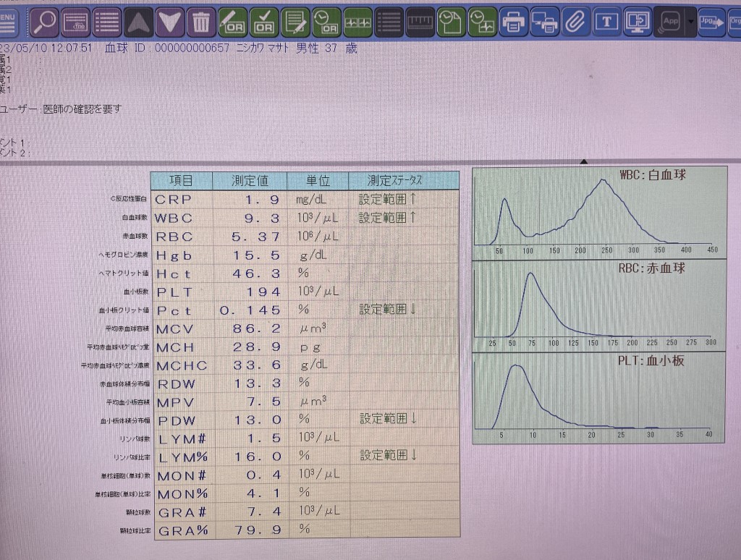Viewport: 741px width, 560px height.
Task: Print using the printer icon
Action: [514, 22]
